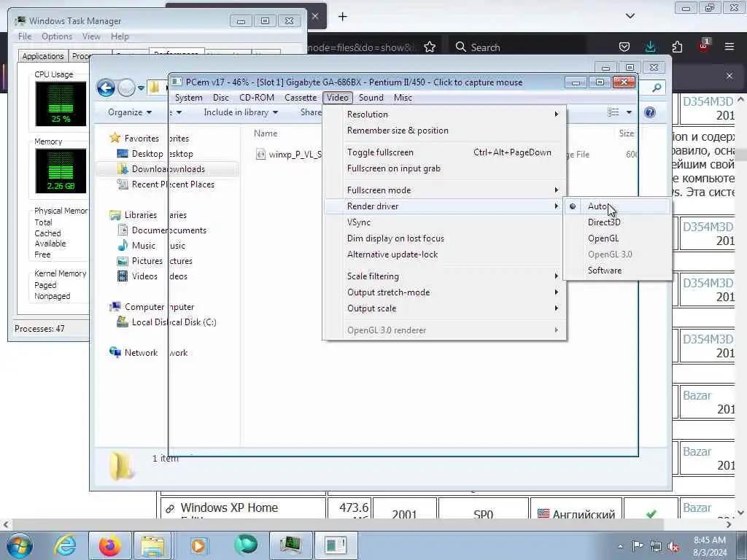
Task: Expand the Output stretch-mode submenu
Action: (444, 292)
